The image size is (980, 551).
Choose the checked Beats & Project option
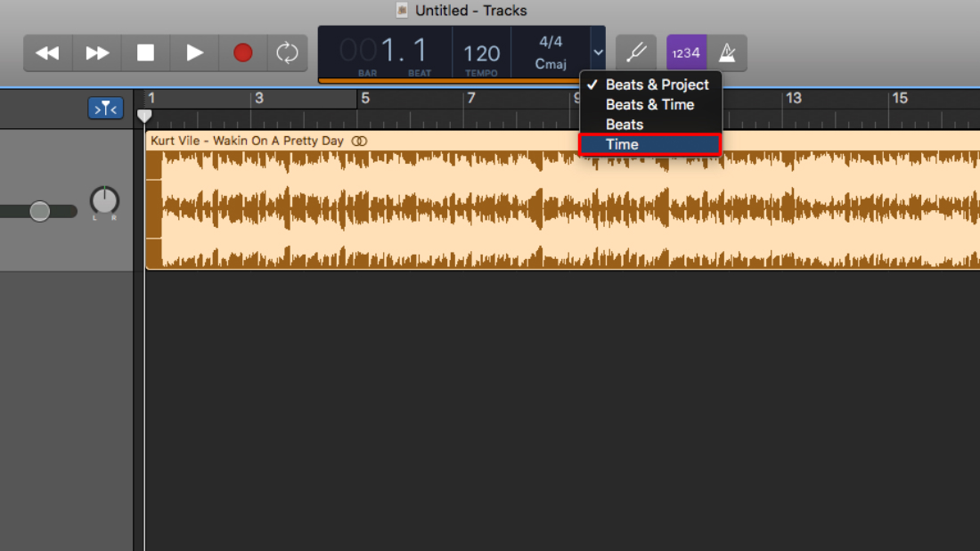[x=657, y=85]
